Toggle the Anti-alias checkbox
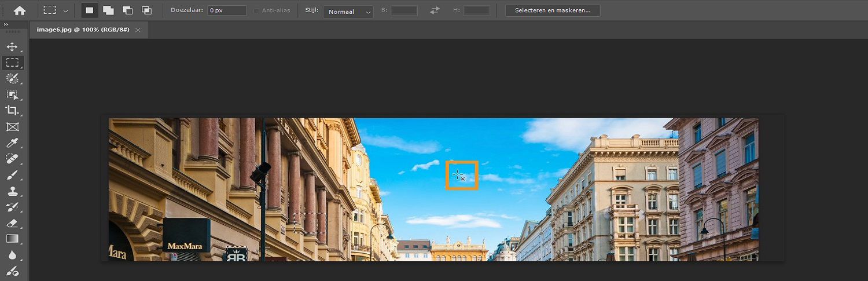 [256, 10]
